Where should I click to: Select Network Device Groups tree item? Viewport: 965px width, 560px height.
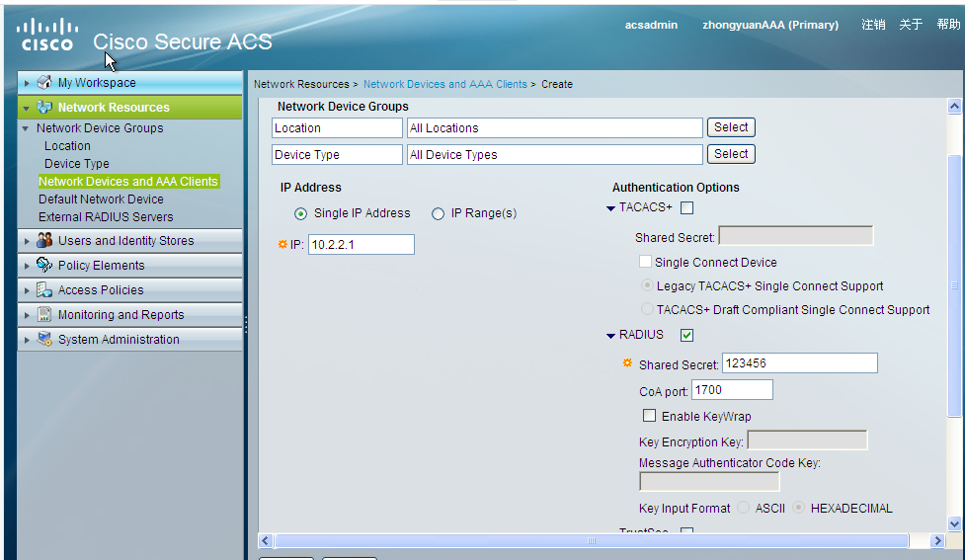(100, 128)
